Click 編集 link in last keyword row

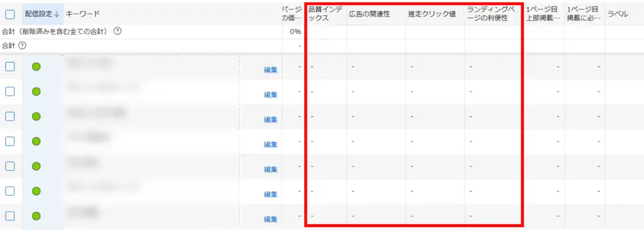(x=270, y=219)
